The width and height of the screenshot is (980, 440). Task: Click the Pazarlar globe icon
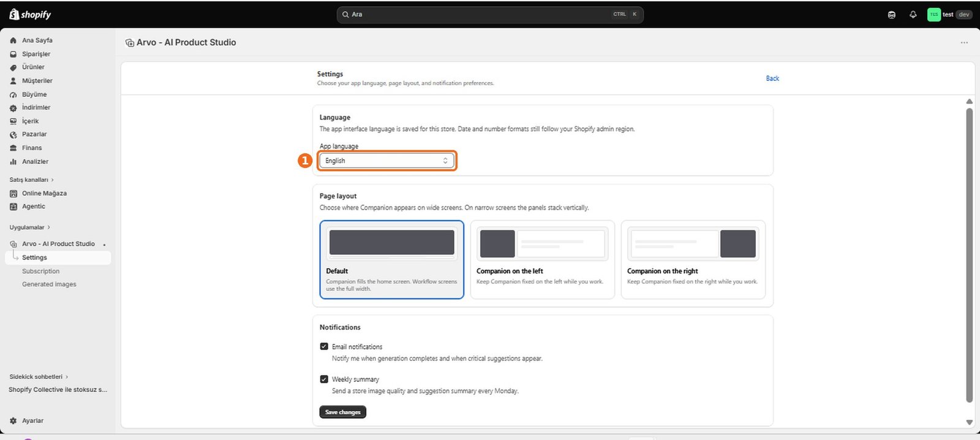(13, 135)
